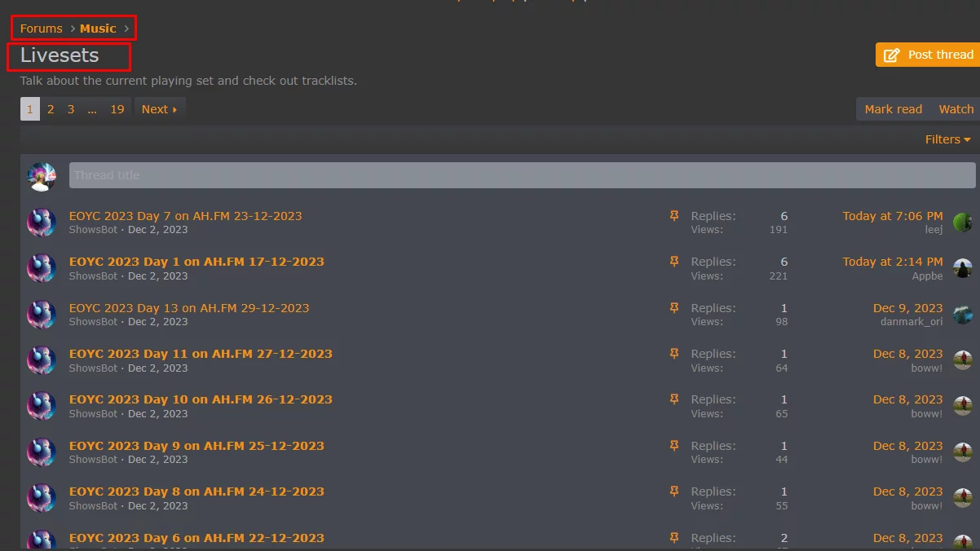
Task: Open ShowsBot avatar on EOYC Day 10 thread
Action: click(42, 406)
